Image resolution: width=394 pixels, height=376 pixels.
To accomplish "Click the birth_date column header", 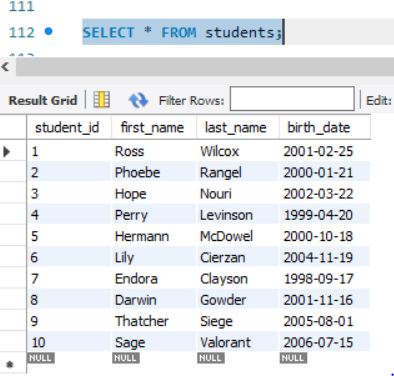I will (325, 127).
